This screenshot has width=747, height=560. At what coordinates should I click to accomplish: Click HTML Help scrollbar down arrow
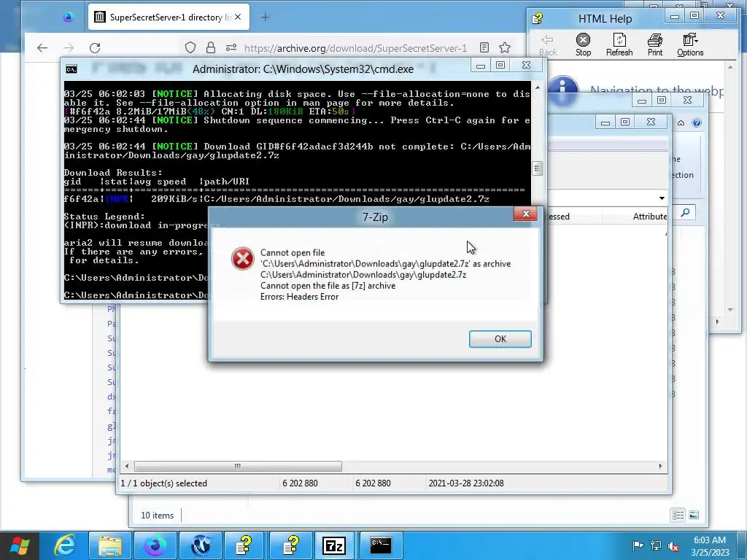[731, 309]
